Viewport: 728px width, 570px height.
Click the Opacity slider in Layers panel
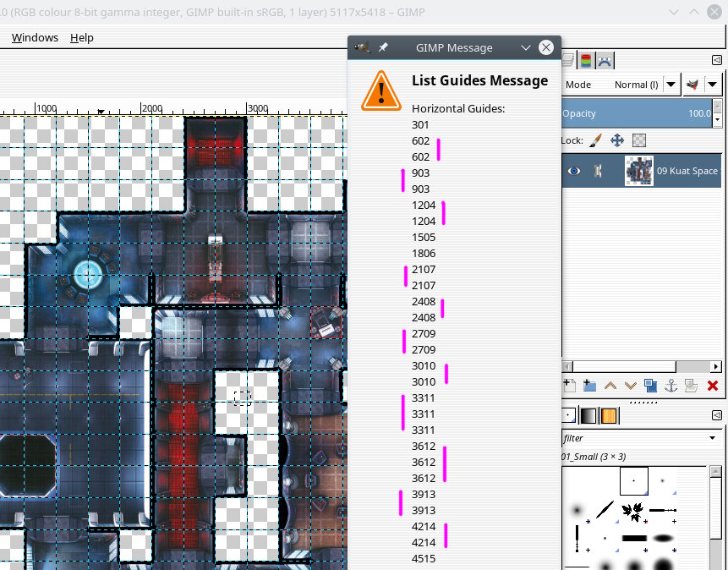pos(637,113)
